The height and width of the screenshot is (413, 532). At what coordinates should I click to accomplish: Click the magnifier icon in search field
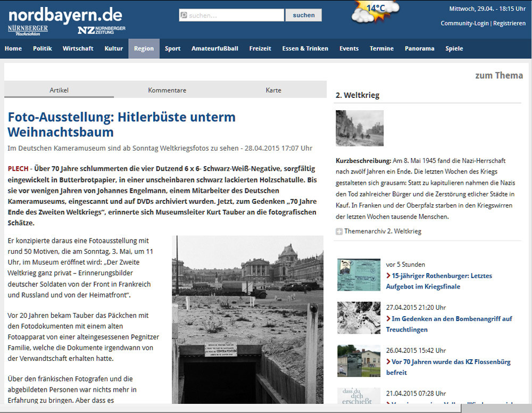click(x=184, y=15)
